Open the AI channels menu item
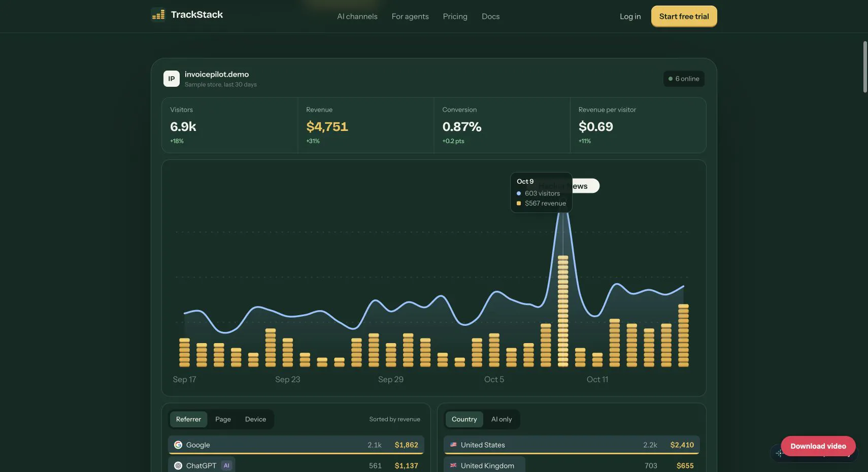Image resolution: width=868 pixels, height=472 pixels. (x=357, y=16)
